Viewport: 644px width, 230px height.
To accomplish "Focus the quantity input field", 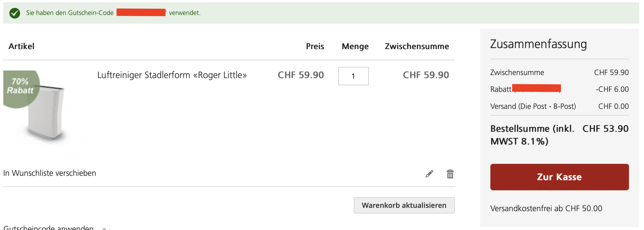I will pos(353,76).
